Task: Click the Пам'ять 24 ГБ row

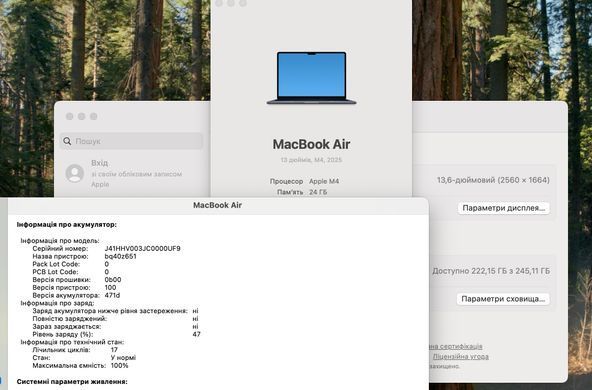Action: pos(302,192)
